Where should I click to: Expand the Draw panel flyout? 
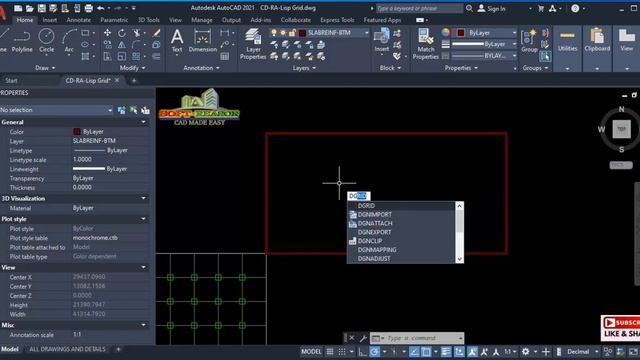[x=45, y=68]
